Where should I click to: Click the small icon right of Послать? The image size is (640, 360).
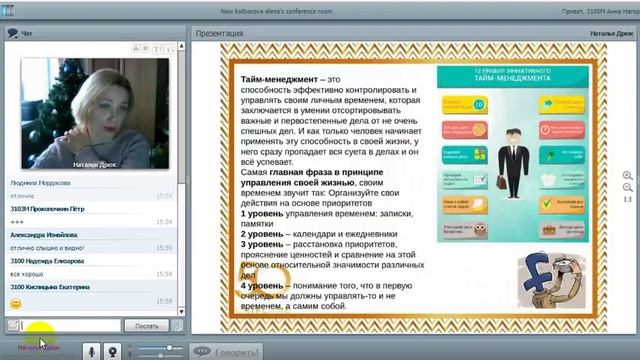[x=178, y=325]
